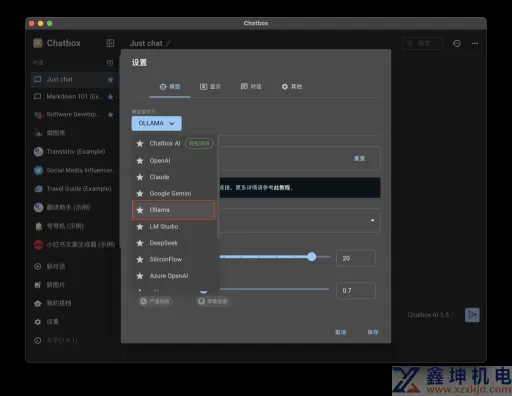Select the 严谨细致 preset chip
This screenshot has height=396, width=512.
[155, 301]
